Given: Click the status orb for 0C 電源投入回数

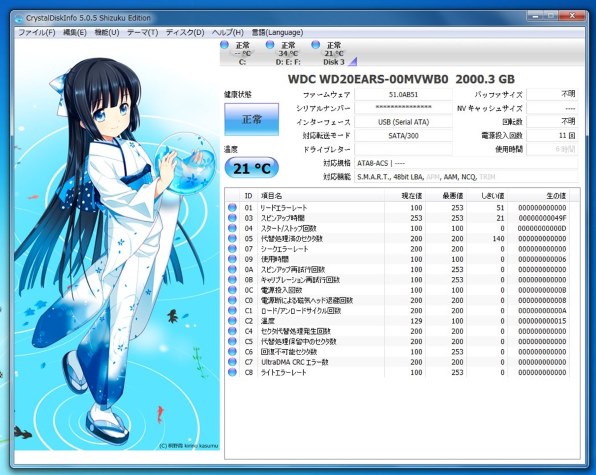Looking at the screenshot, I should (x=232, y=290).
